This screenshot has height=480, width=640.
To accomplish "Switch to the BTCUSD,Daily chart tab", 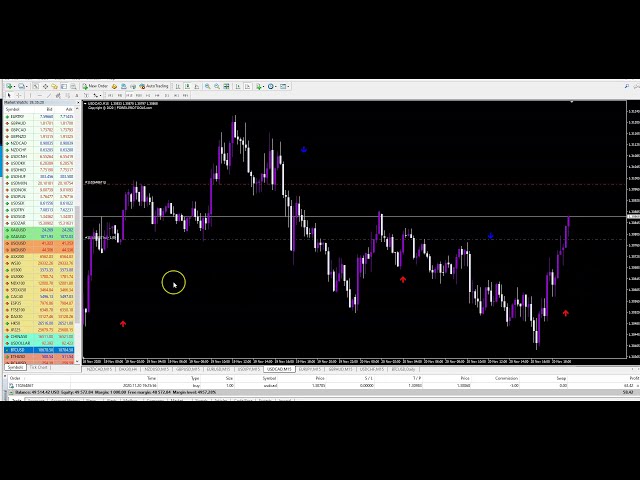I will tap(404, 369).
